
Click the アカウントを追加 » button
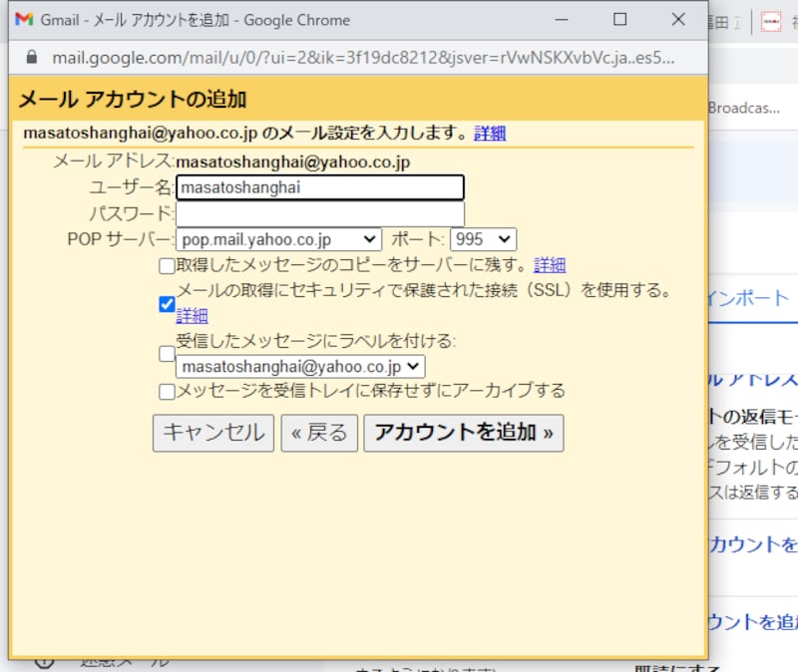(x=463, y=433)
